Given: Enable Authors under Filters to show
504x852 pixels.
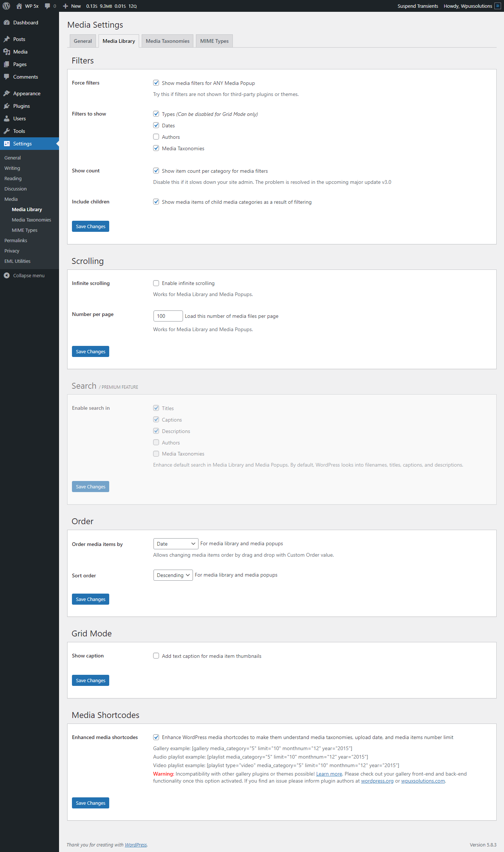Looking at the screenshot, I should point(156,137).
